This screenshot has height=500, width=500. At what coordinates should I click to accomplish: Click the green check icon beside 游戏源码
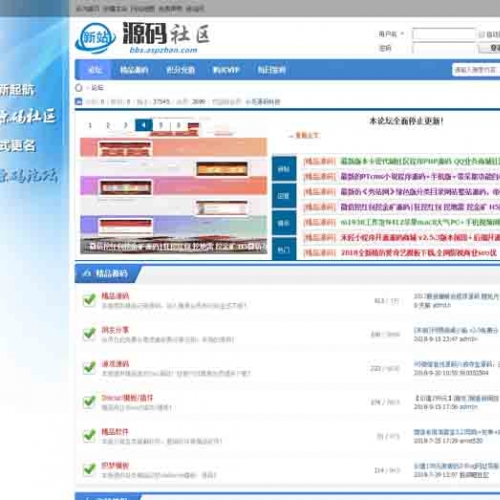[89, 368]
